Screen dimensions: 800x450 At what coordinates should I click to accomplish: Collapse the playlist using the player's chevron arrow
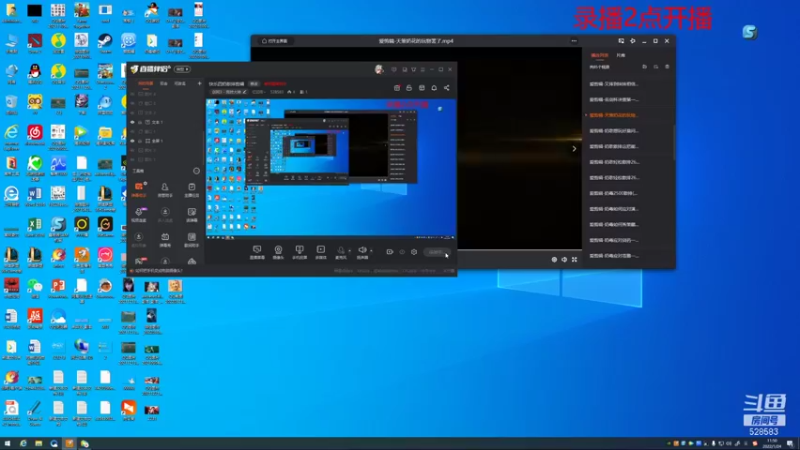click(x=574, y=148)
